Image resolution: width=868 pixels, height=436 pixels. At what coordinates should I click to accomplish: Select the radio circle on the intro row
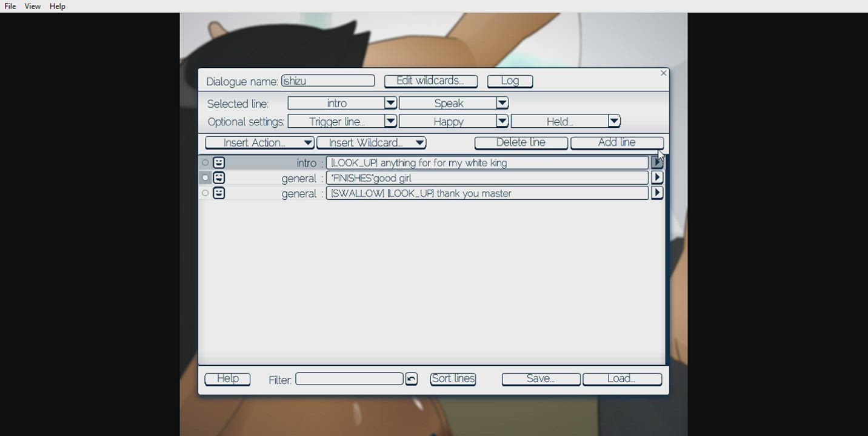click(205, 163)
